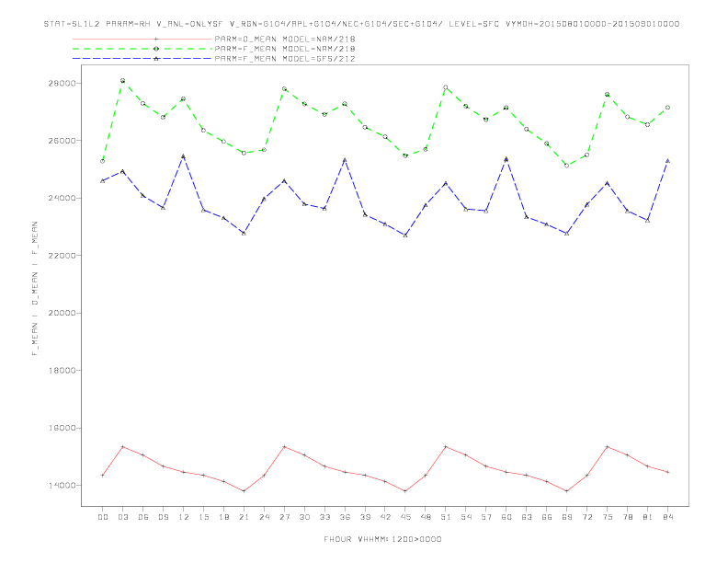Click the x-axis tick label 03
Viewport: 728px width, 563px height.
tap(122, 517)
